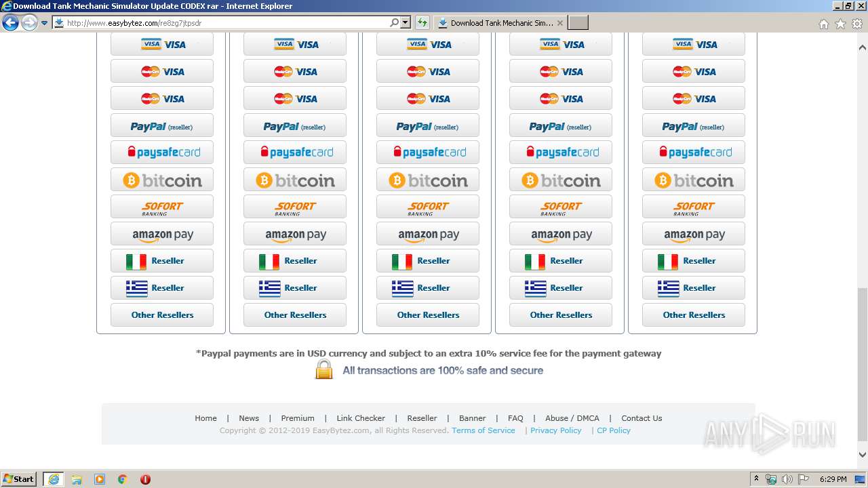Choose PayPal reseller in the fourth column

(x=561, y=125)
